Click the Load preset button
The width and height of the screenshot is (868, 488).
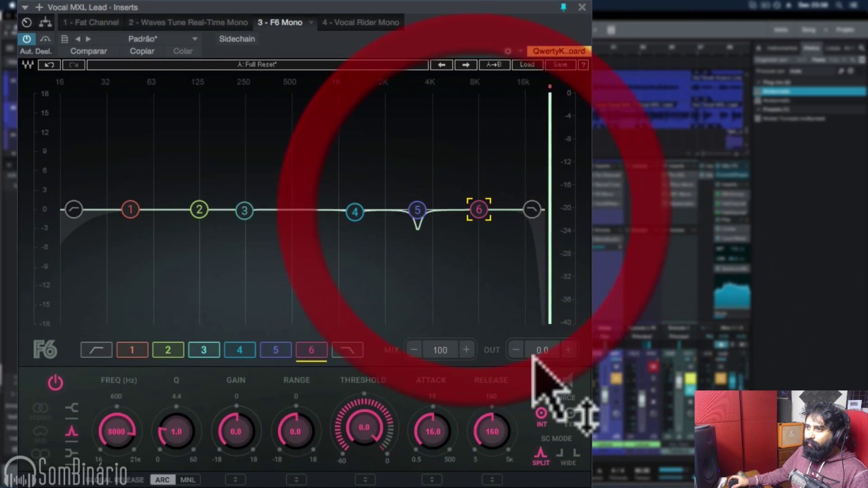pos(527,64)
